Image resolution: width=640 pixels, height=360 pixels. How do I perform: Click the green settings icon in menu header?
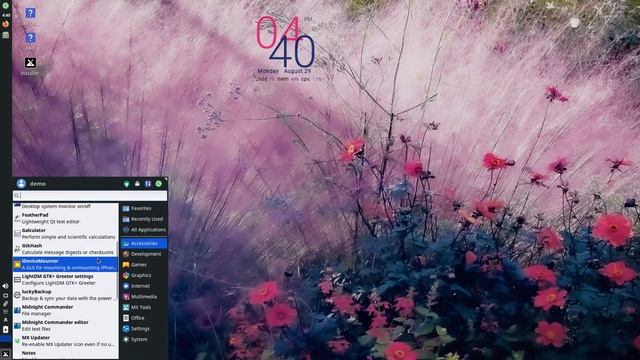click(x=127, y=184)
